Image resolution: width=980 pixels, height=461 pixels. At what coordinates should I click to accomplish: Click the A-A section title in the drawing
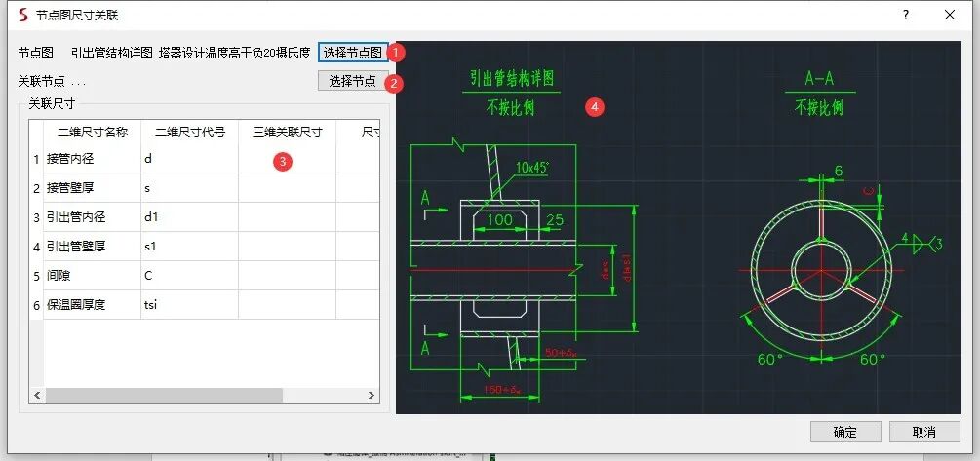[x=819, y=79]
